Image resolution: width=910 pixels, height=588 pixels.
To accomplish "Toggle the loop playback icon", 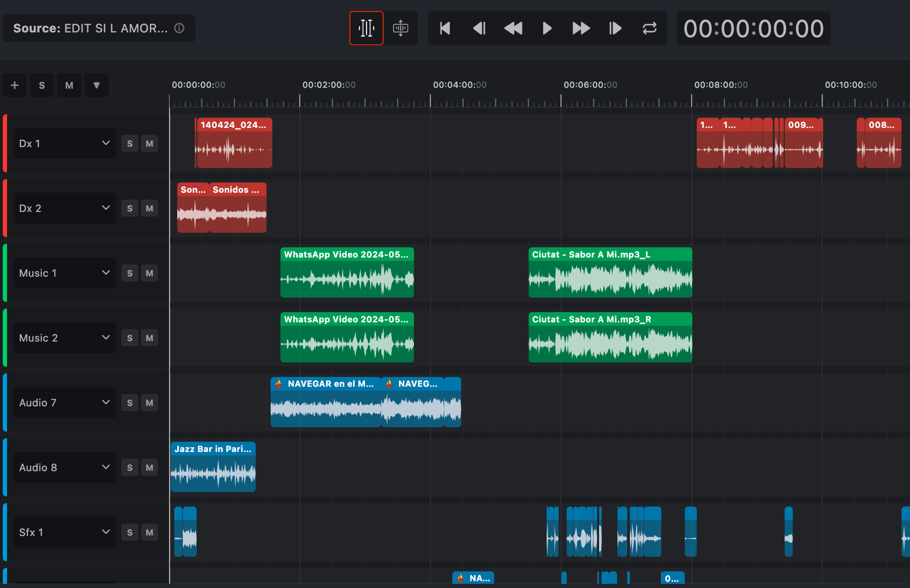I will (649, 28).
